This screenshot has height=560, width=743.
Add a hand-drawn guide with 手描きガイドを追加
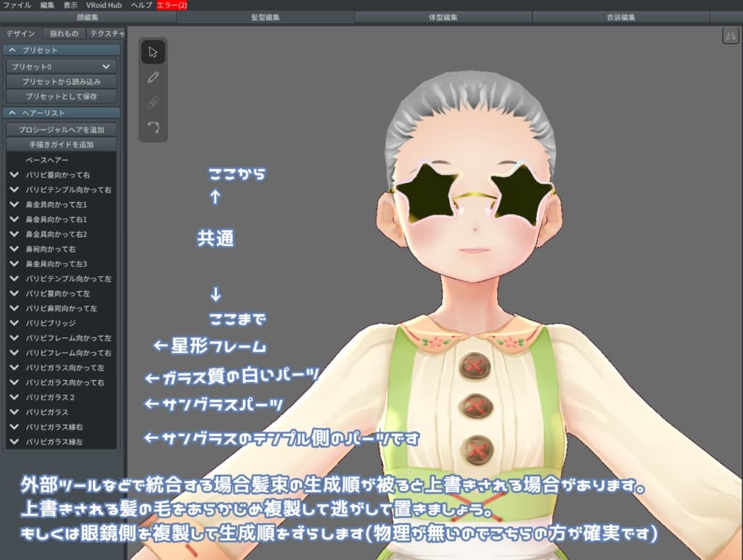tap(61, 144)
